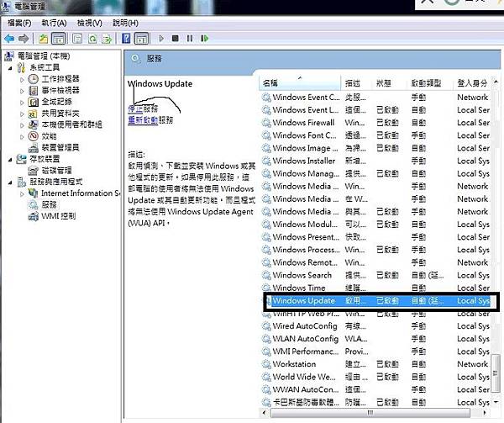
Task: Click the Forward arrow toolbar icon
Action: [x=24, y=39]
